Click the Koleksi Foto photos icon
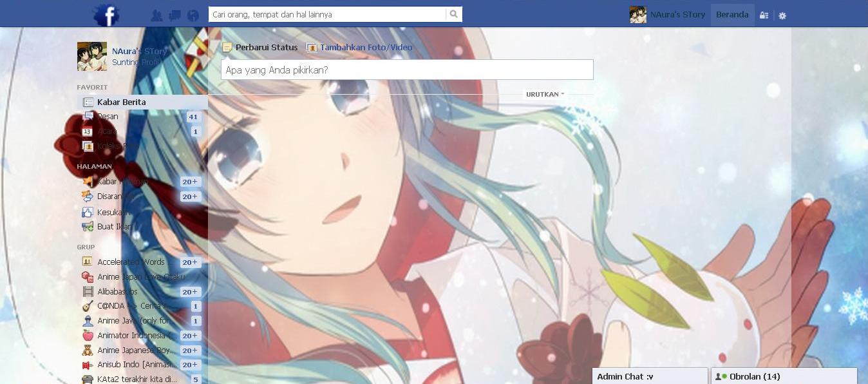868x384 pixels. click(x=88, y=146)
